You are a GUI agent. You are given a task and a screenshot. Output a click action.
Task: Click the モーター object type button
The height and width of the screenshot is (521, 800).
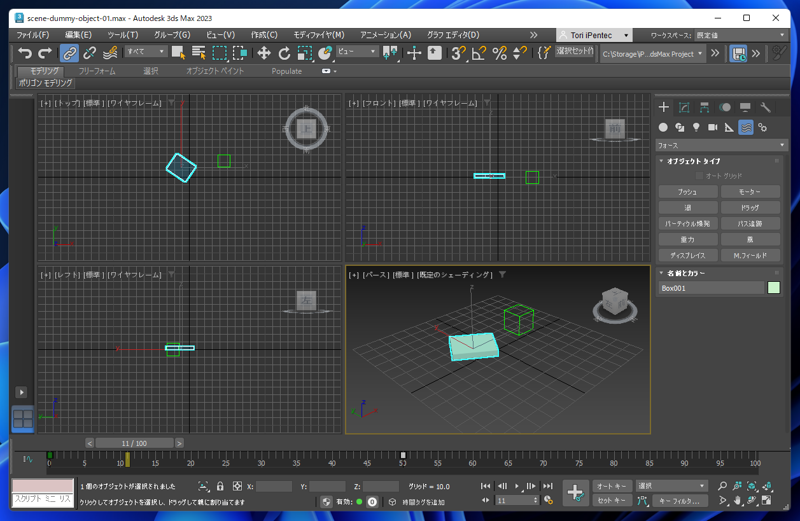750,192
